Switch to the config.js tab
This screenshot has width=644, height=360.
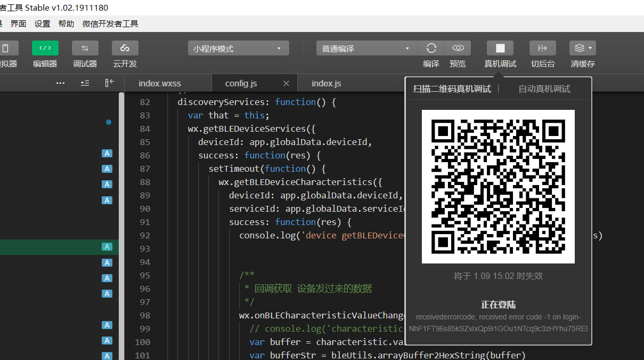241,84
